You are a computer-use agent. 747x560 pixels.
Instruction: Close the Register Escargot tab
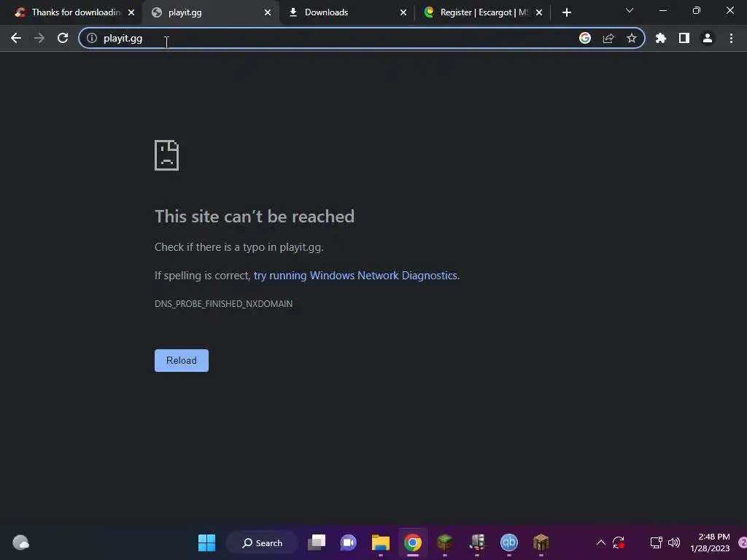pyautogui.click(x=539, y=12)
